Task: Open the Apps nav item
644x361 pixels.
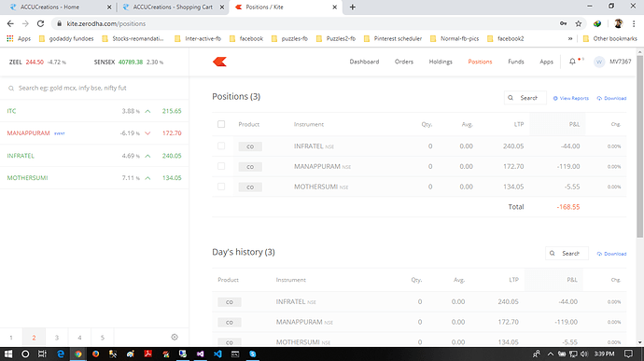Action: 546,62
